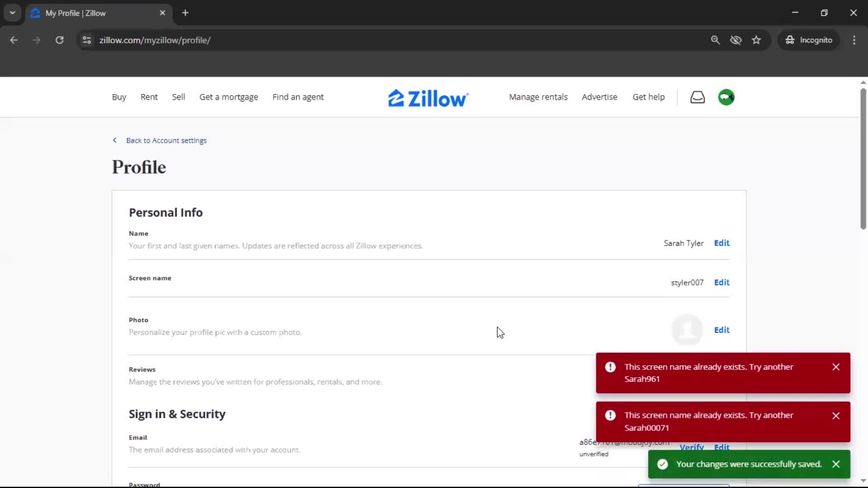The image size is (868, 488).
Task: Bookmark the page with the star icon
Action: point(756,40)
